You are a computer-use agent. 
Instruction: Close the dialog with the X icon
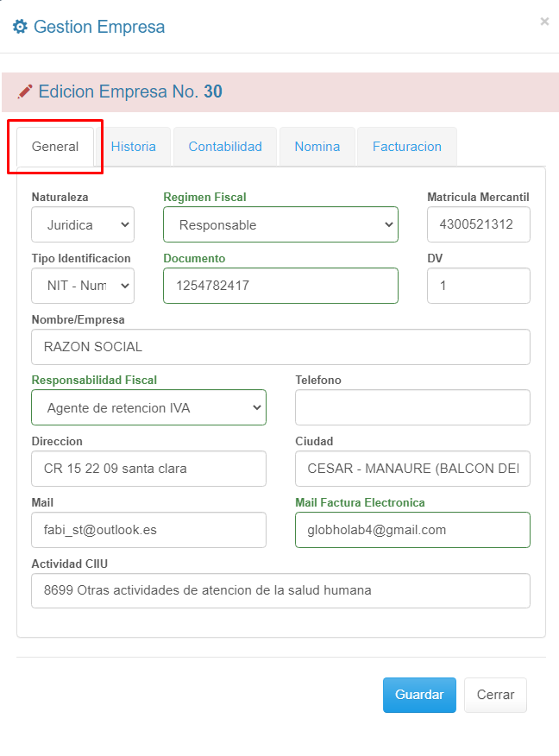click(544, 22)
